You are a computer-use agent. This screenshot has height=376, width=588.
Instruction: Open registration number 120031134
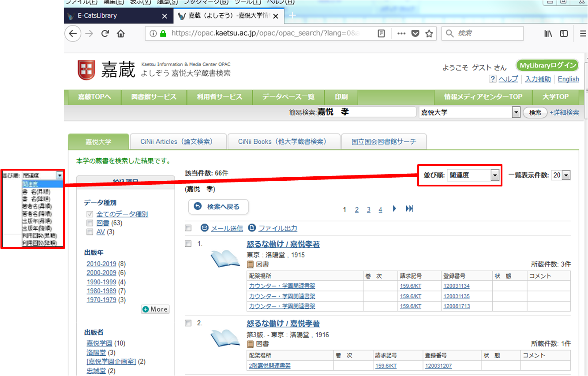[x=457, y=287]
